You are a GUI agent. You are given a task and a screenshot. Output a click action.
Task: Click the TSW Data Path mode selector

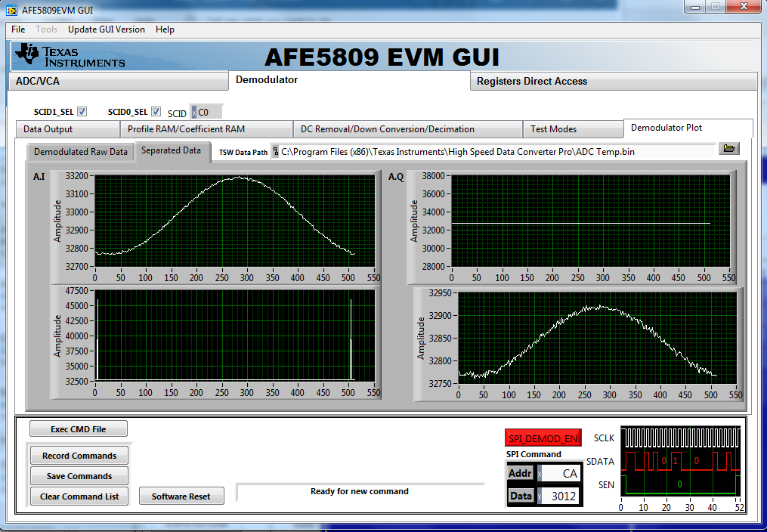point(275,152)
